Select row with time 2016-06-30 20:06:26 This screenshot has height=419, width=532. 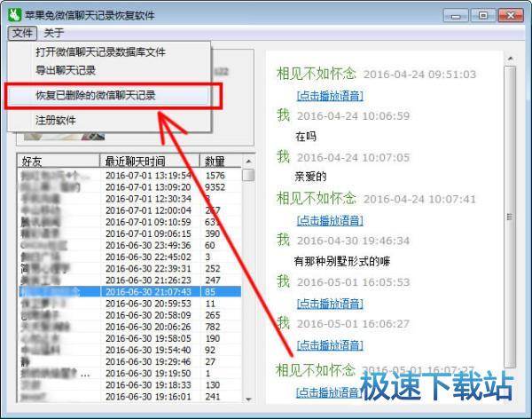click(x=130, y=327)
